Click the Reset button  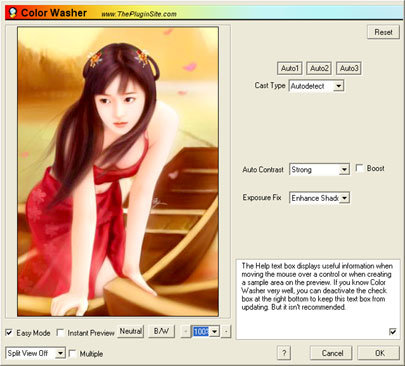(383, 32)
